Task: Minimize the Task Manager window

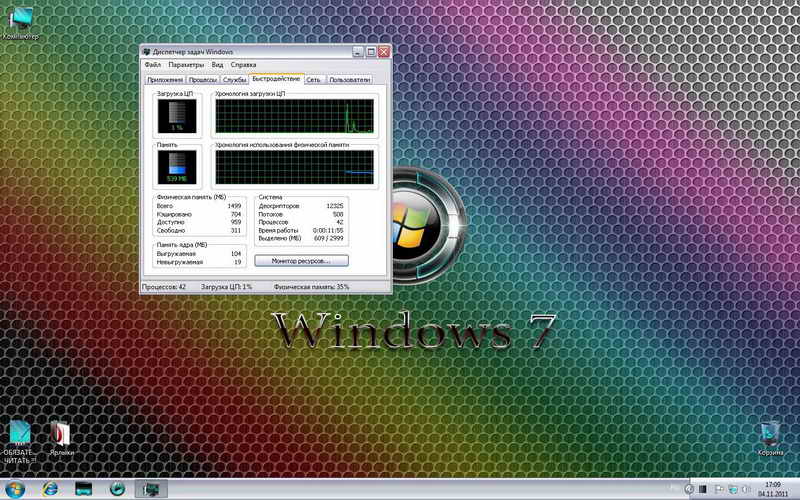Action: click(x=358, y=52)
